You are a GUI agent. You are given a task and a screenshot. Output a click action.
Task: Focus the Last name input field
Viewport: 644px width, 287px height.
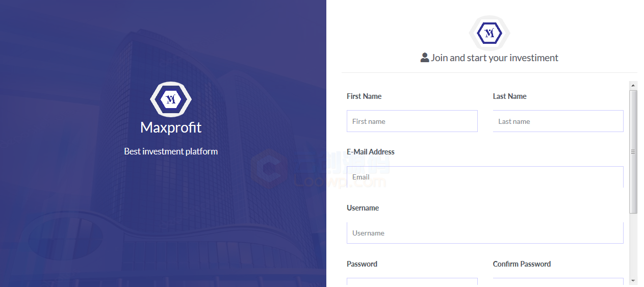coord(558,121)
